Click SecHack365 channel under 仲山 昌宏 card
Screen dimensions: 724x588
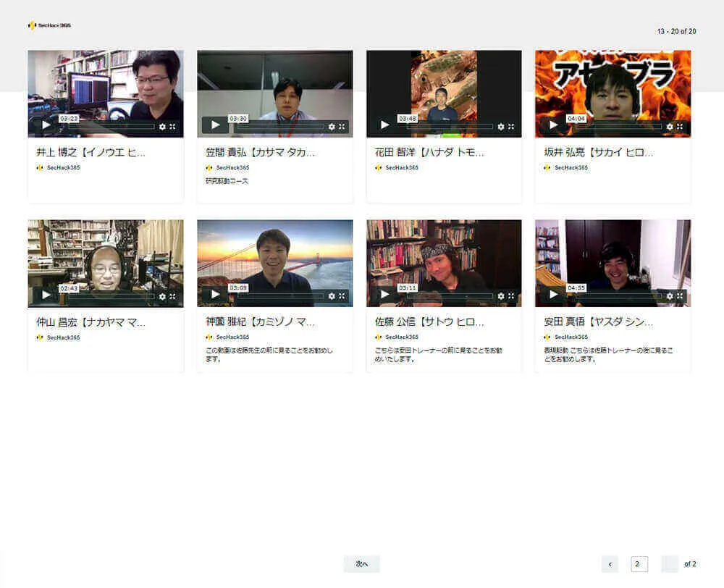(58, 337)
